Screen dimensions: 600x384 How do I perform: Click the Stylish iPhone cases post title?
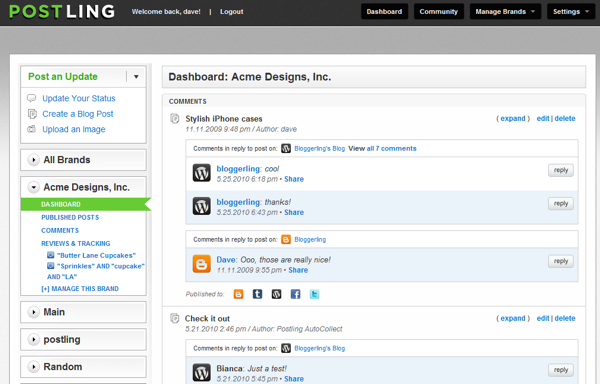(x=224, y=119)
